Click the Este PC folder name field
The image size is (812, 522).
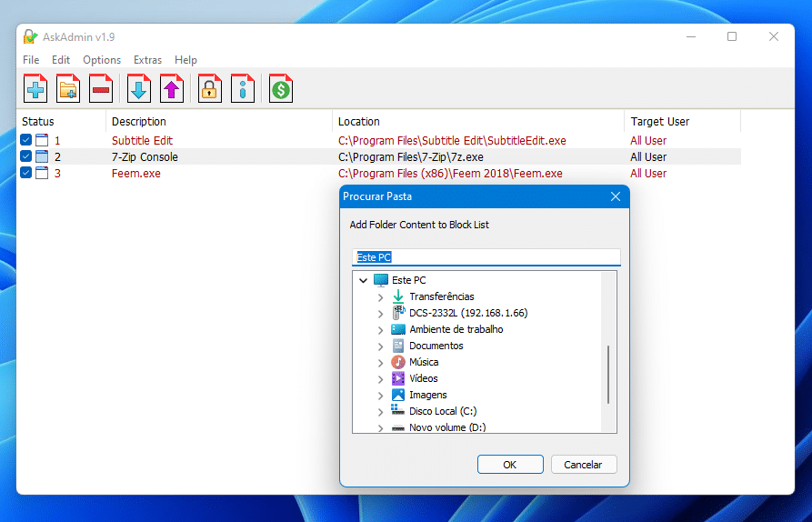[486, 257]
